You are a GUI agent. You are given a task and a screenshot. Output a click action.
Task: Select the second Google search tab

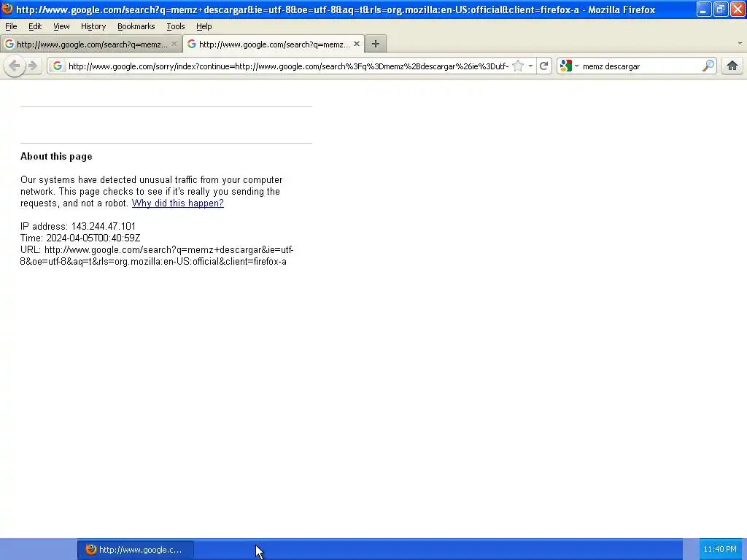[x=274, y=44]
